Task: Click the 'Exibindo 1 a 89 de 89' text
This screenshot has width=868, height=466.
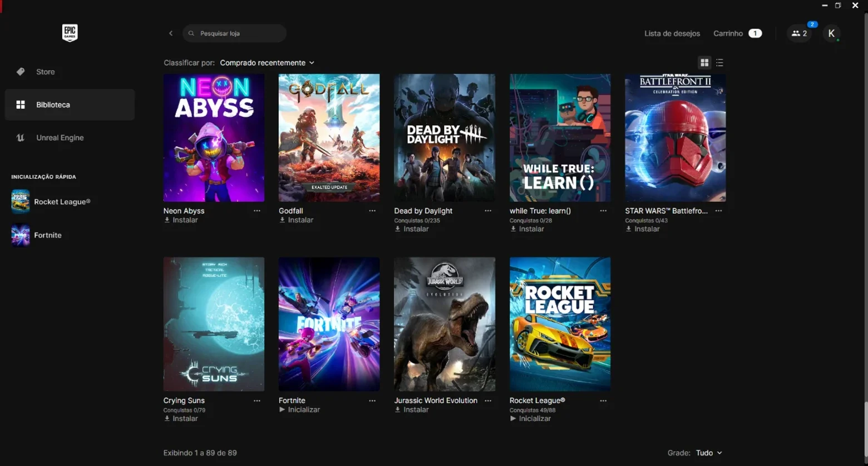Action: click(200, 453)
